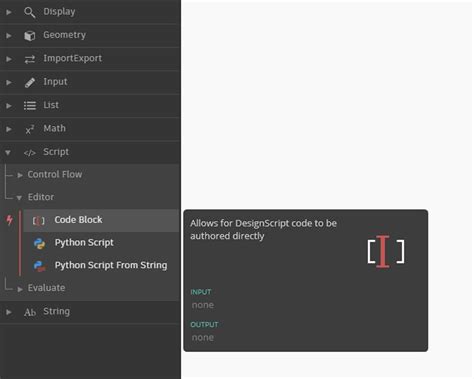The image size is (474, 379).
Task: Expand the Math category arrow
Action: [9, 129]
